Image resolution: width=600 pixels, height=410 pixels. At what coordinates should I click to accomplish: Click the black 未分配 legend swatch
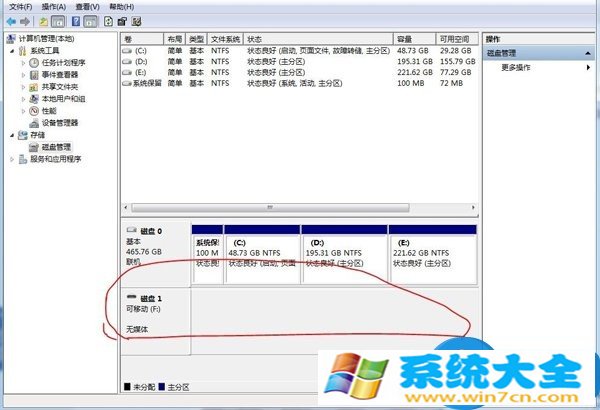point(127,387)
